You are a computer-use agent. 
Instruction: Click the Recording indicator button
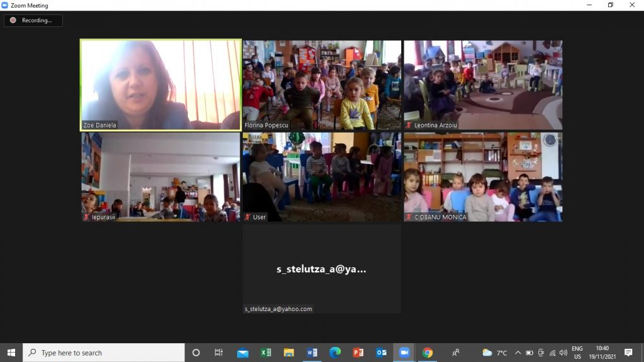pos(33,20)
